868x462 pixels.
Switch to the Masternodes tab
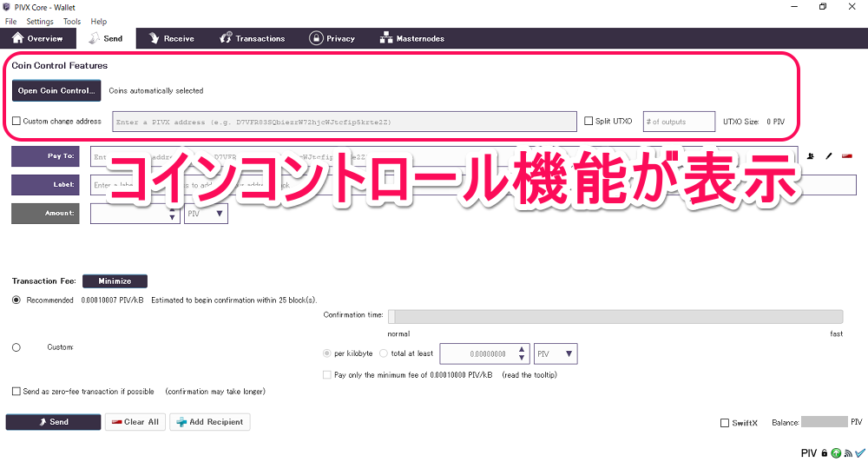point(412,38)
